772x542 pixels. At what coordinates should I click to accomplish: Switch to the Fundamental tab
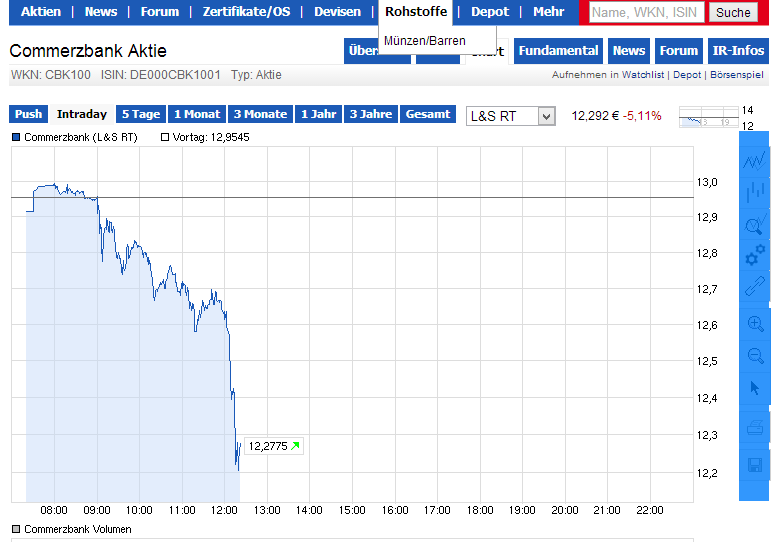[x=558, y=51]
